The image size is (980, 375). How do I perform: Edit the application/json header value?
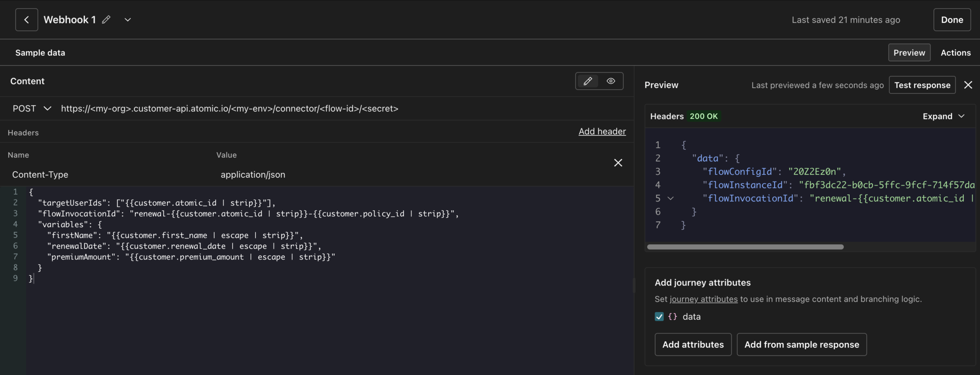coord(253,174)
